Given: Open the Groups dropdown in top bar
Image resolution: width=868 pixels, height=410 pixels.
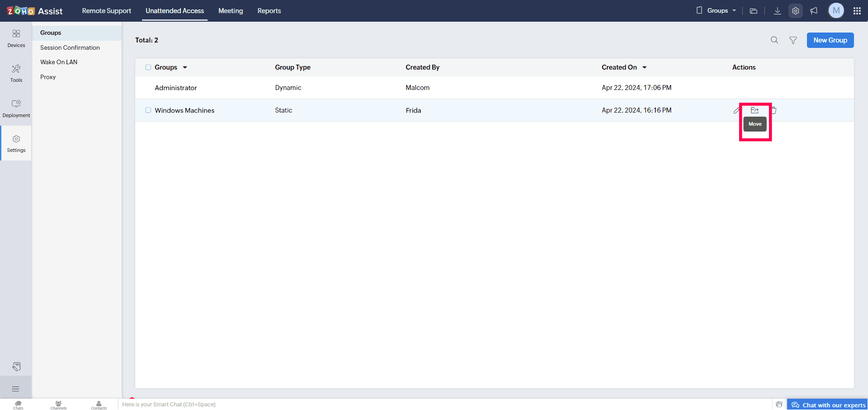Looking at the screenshot, I should coord(717,11).
